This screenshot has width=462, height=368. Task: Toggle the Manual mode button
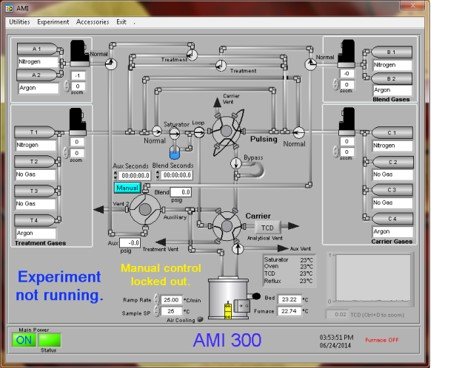tap(127, 188)
